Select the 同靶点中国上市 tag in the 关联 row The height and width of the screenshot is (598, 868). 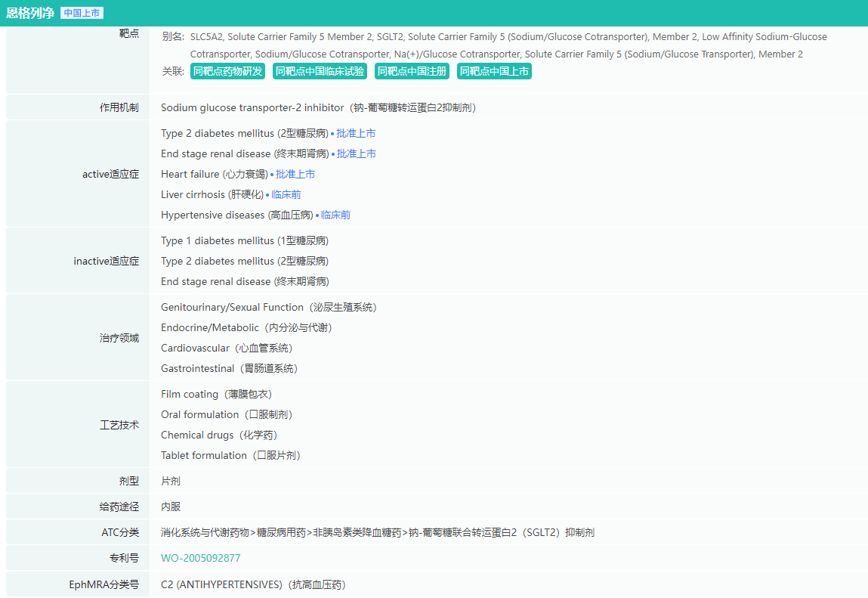click(x=494, y=72)
